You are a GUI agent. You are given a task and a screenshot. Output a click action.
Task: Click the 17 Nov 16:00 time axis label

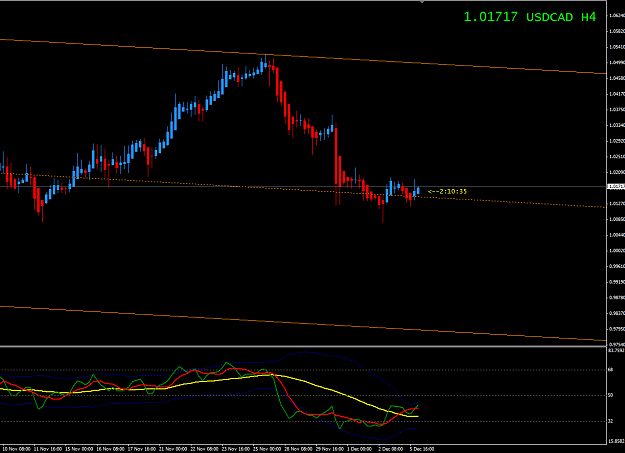click(x=142, y=449)
